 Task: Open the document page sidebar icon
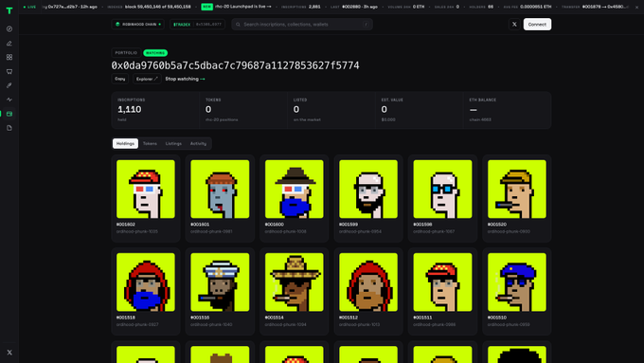[9, 128]
